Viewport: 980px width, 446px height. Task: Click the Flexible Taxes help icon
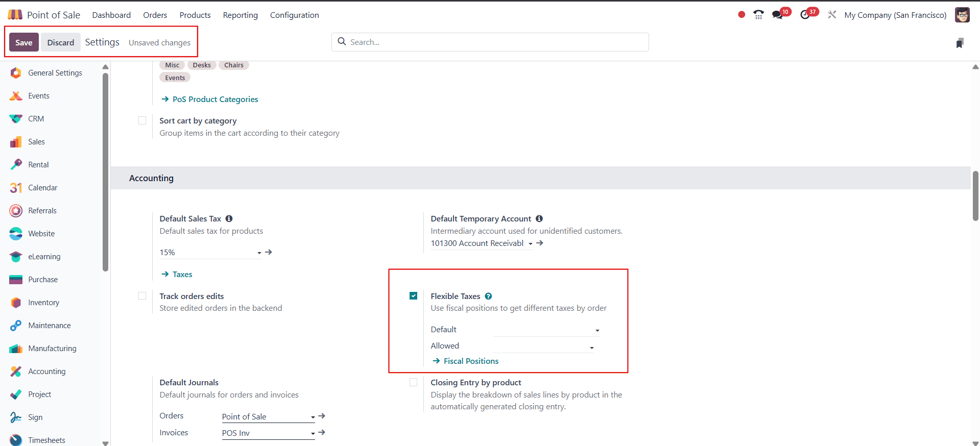coord(488,296)
